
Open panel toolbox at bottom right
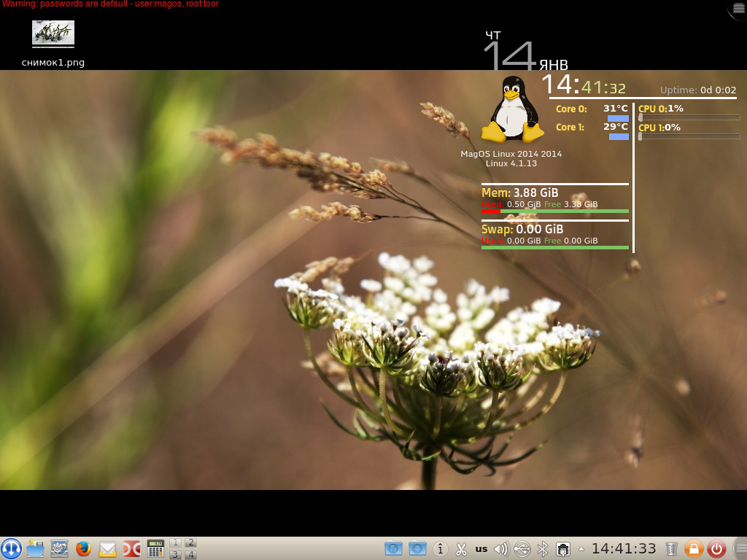tap(740, 548)
